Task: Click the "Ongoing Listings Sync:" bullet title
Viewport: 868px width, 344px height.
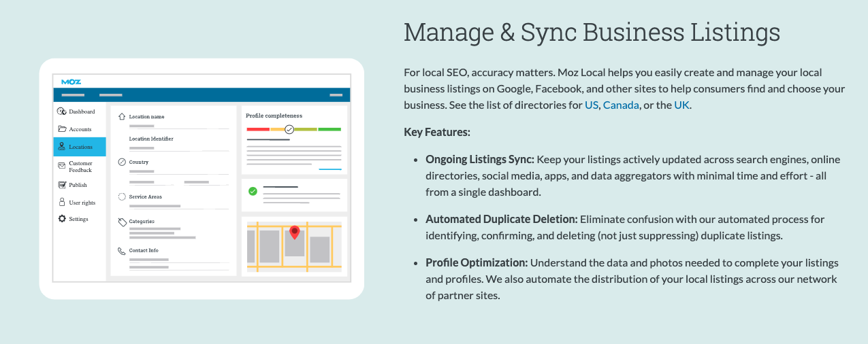Action: tap(480, 160)
